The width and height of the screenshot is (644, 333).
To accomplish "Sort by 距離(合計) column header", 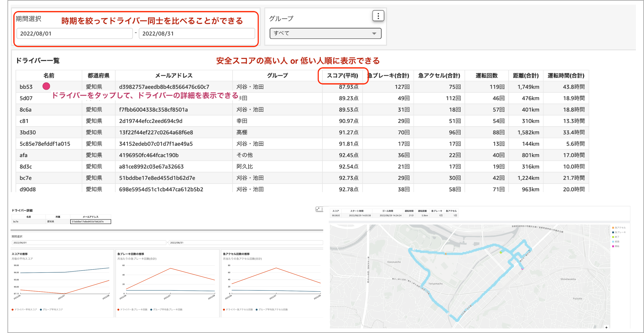I will click(526, 75).
